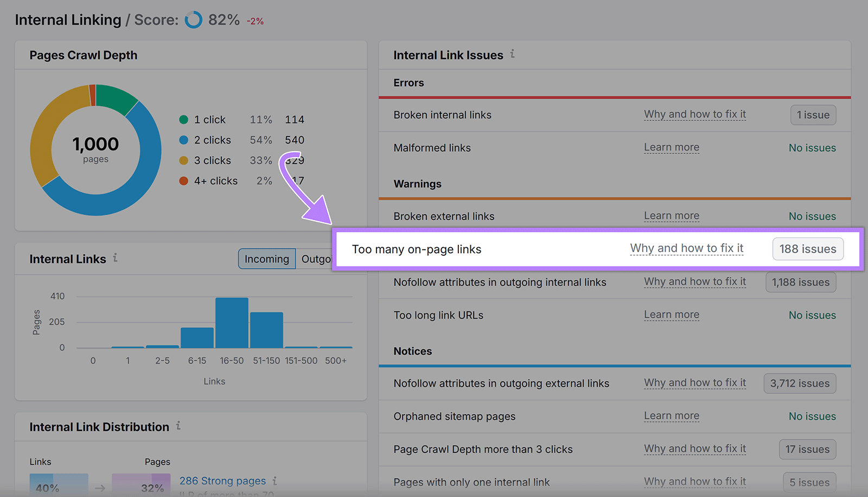Switch to the Incoming view

(266, 259)
